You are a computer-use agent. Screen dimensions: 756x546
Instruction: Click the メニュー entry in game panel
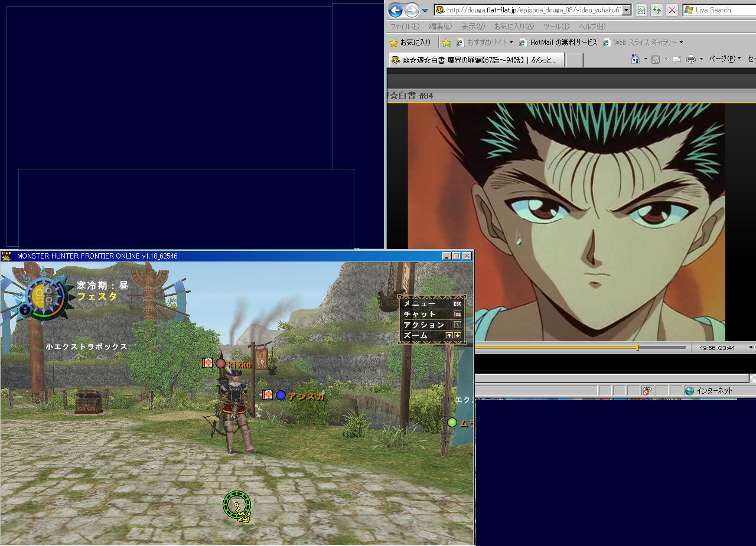432,303
